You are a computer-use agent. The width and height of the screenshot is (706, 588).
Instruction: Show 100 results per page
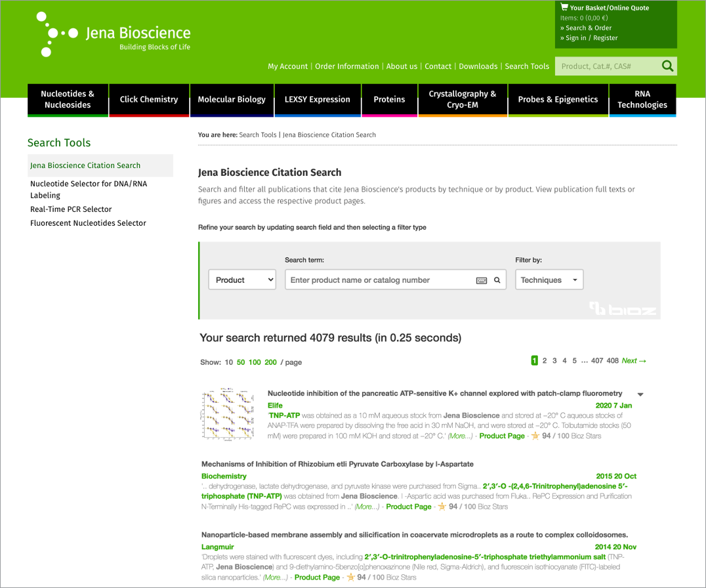[x=255, y=362]
